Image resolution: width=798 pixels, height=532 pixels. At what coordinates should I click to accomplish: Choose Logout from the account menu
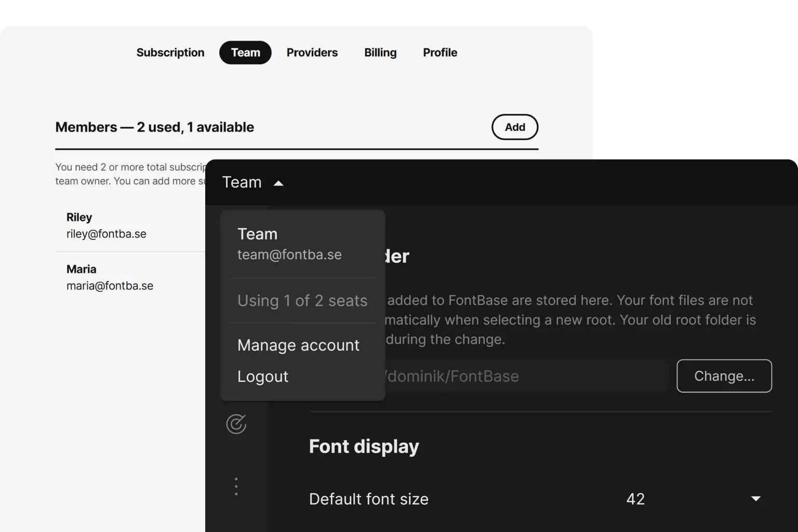coord(262,377)
